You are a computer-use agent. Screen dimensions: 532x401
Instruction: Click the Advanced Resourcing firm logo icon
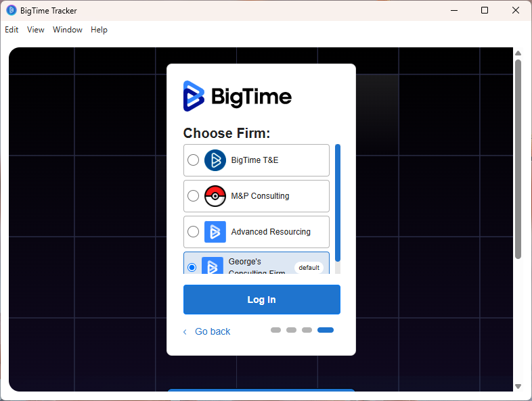(215, 232)
